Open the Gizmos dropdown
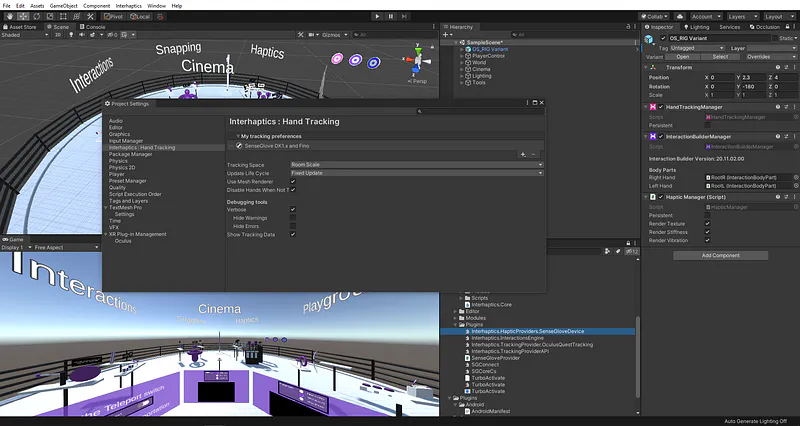 coord(335,35)
